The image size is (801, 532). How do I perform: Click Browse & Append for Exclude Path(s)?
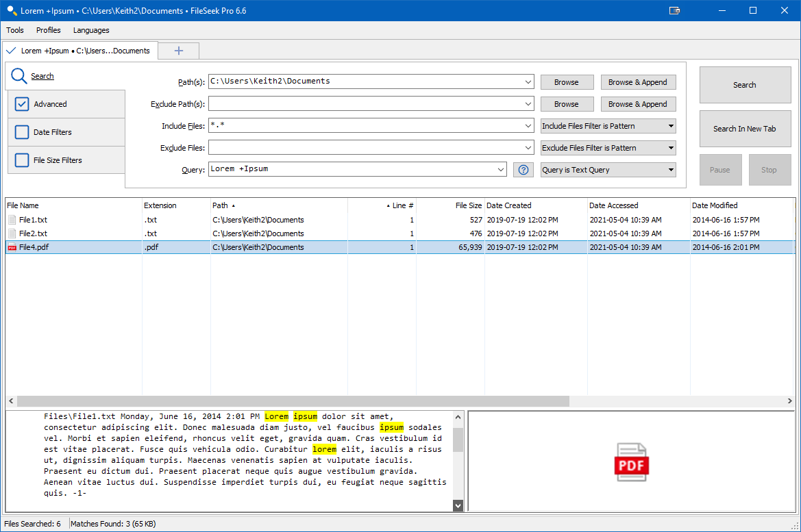[x=637, y=104]
